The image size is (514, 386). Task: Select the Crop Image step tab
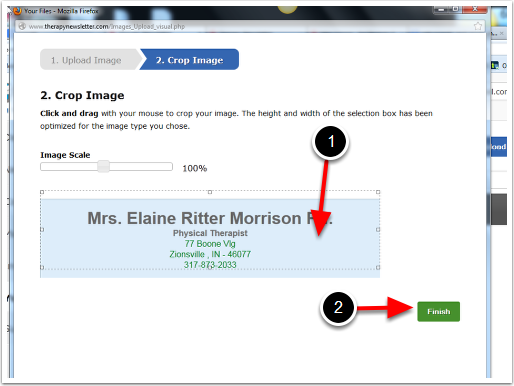(x=189, y=60)
